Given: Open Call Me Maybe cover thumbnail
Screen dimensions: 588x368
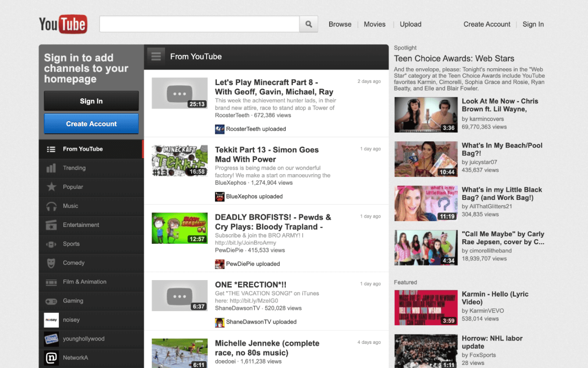Looking at the screenshot, I should coord(426,247).
